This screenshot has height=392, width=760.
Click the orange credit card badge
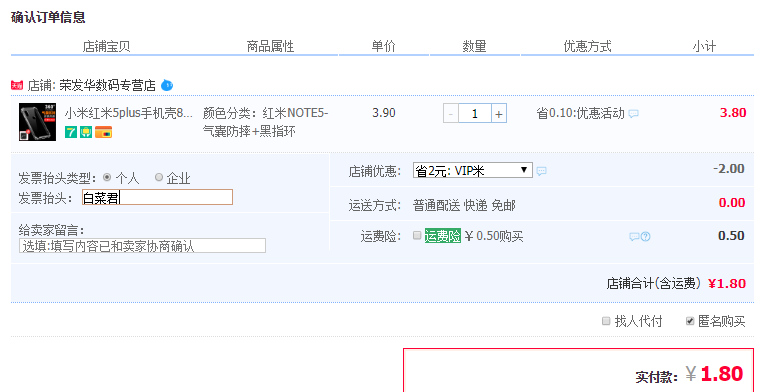(103, 132)
